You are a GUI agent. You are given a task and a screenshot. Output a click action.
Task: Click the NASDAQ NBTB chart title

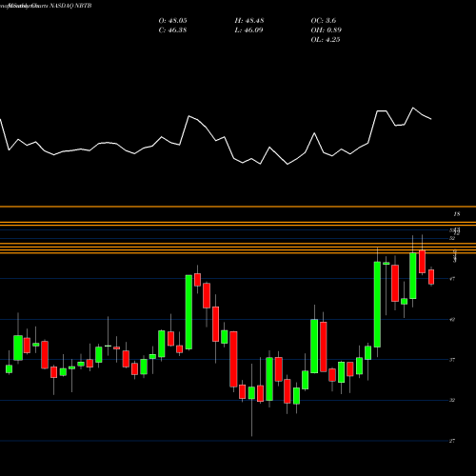click(69, 6)
